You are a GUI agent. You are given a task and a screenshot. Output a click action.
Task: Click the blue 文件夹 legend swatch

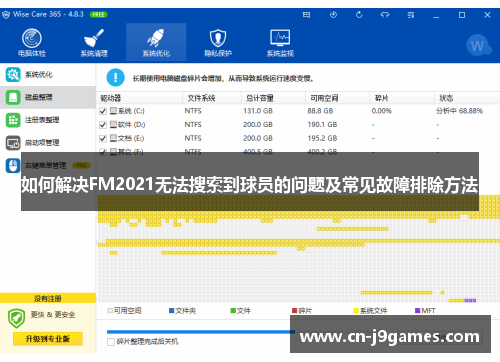172,311
